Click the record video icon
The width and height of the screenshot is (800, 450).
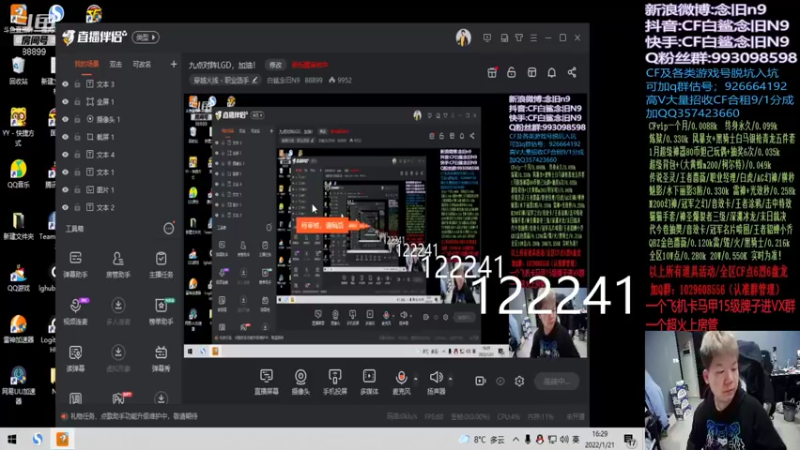tap(480, 381)
